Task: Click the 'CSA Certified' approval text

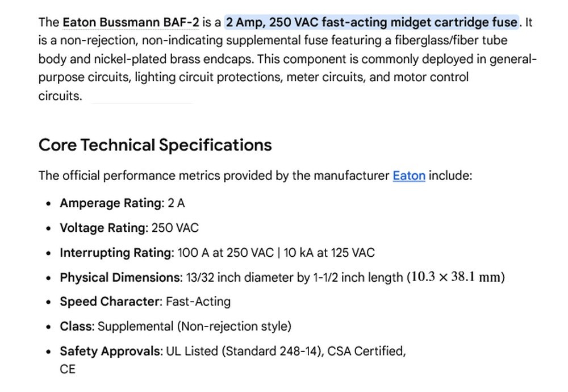Action: (x=366, y=352)
